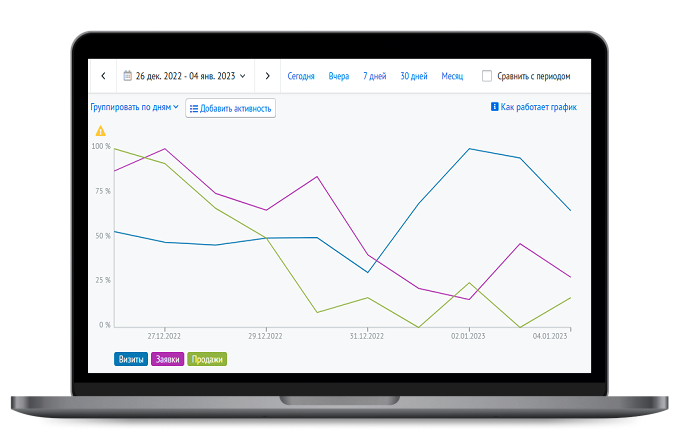Click the 75 % axis label
This screenshot has height=432, width=680.
[x=103, y=191]
